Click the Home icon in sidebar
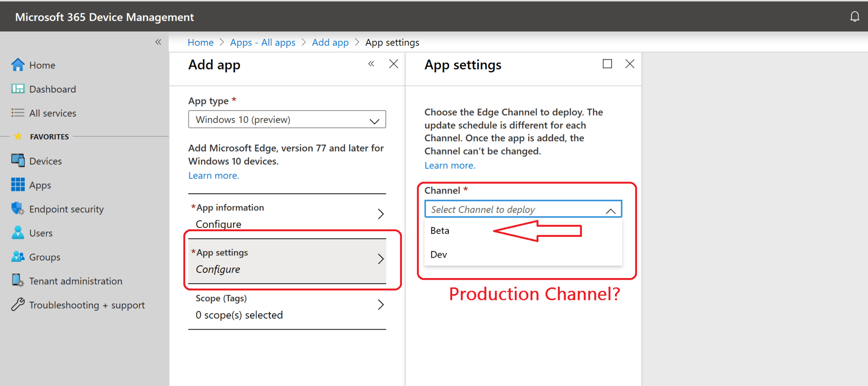Viewport: 868px width, 386px height. click(18, 65)
